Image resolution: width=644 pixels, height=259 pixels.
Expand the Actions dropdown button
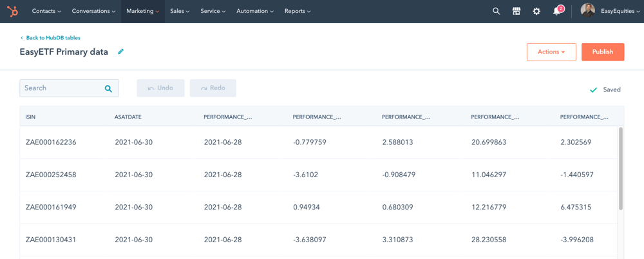pos(551,52)
